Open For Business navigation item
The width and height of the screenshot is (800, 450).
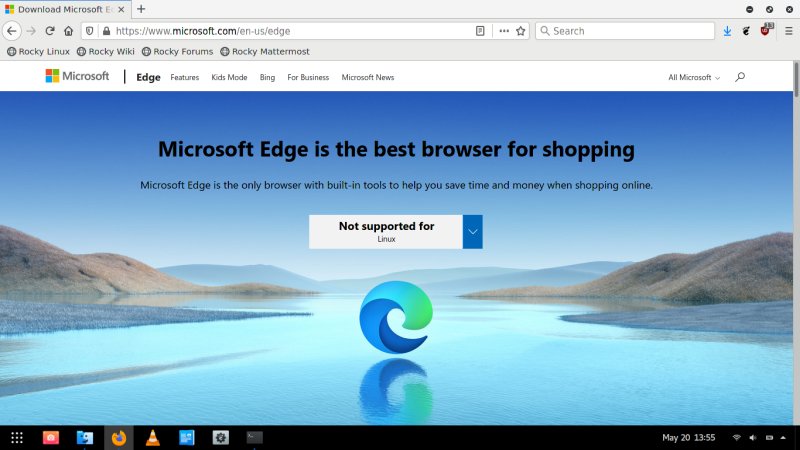coord(308,78)
